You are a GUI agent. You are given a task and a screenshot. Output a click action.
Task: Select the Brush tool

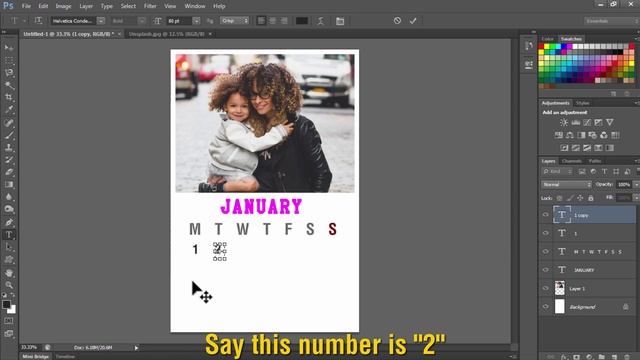click(x=9, y=135)
